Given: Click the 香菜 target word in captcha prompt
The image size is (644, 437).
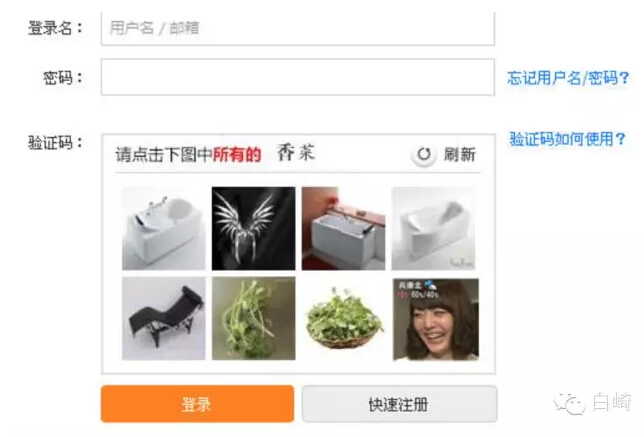Looking at the screenshot, I should pos(296,152).
